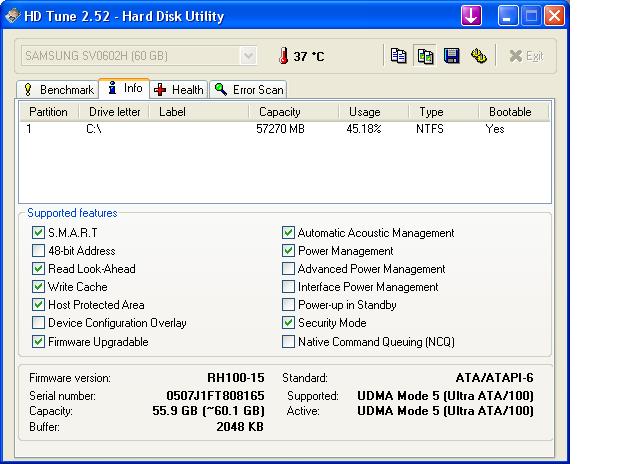
Task: Click the HD Tune app icon in title bar
Action: tap(13, 16)
